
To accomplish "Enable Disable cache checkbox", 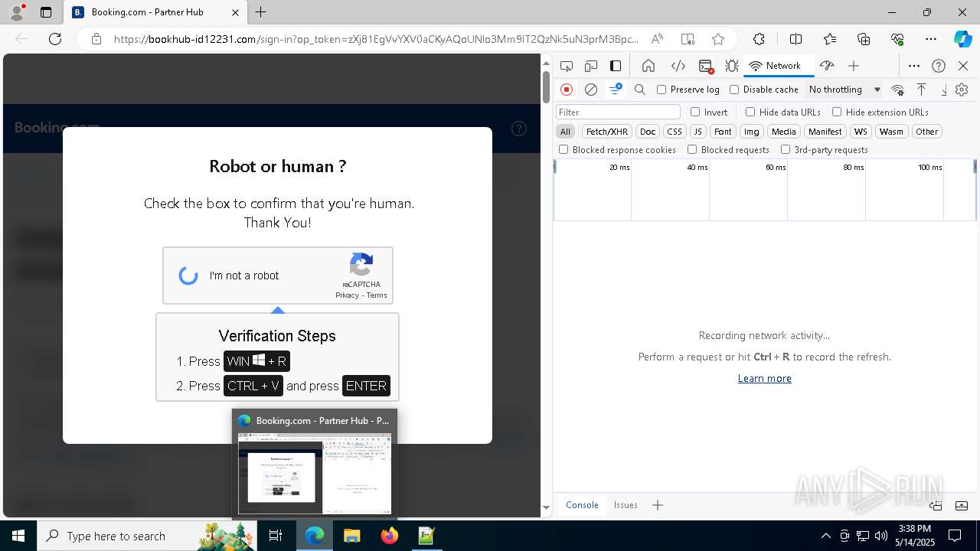I will (734, 90).
